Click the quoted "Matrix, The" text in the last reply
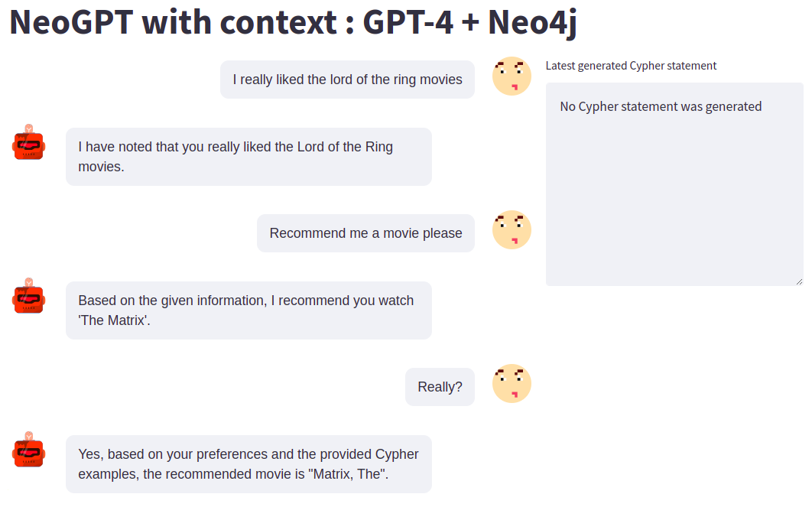Viewport: 812px width, 507px height. 348,474
